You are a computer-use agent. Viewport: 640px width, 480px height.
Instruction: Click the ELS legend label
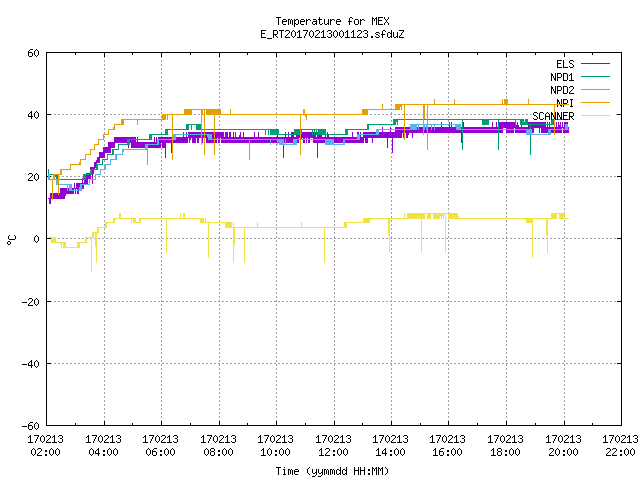[565, 64]
